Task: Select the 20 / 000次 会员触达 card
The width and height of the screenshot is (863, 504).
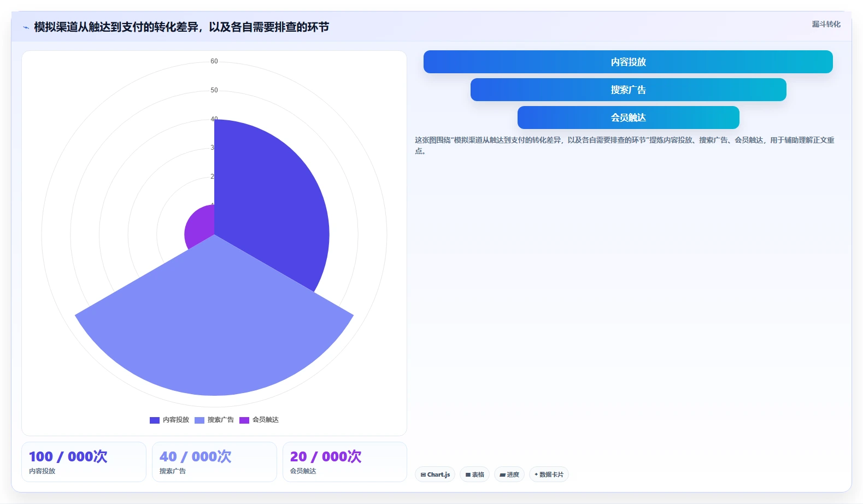Action: (x=345, y=462)
